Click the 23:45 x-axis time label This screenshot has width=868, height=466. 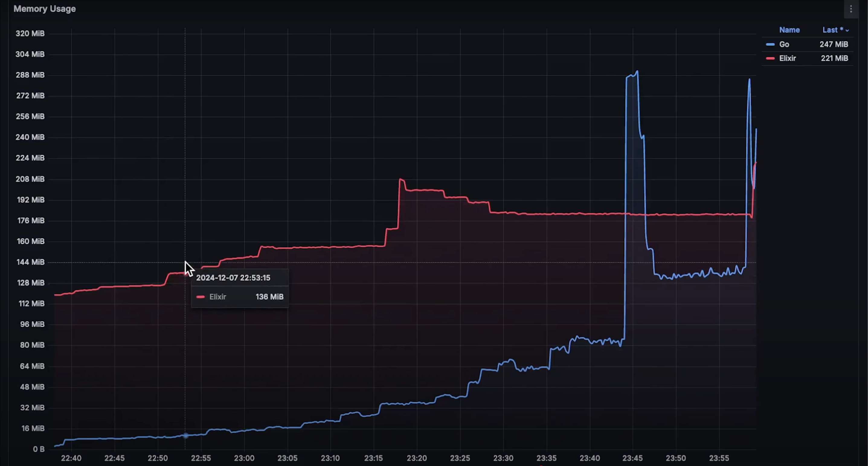(x=632, y=458)
